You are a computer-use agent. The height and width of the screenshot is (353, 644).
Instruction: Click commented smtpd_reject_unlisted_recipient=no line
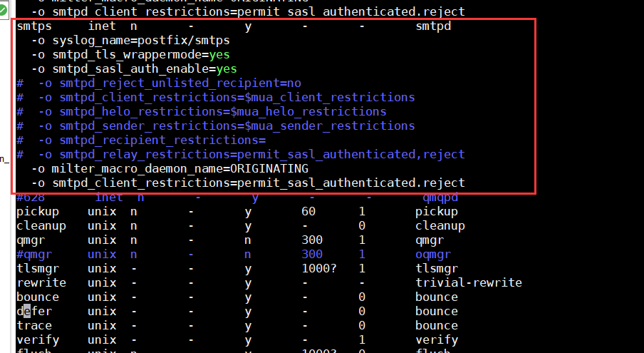pyautogui.click(x=159, y=83)
